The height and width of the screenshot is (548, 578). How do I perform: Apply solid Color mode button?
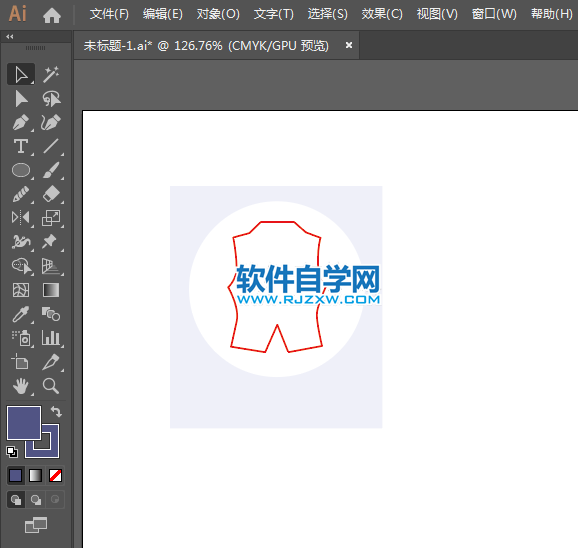click(15, 475)
